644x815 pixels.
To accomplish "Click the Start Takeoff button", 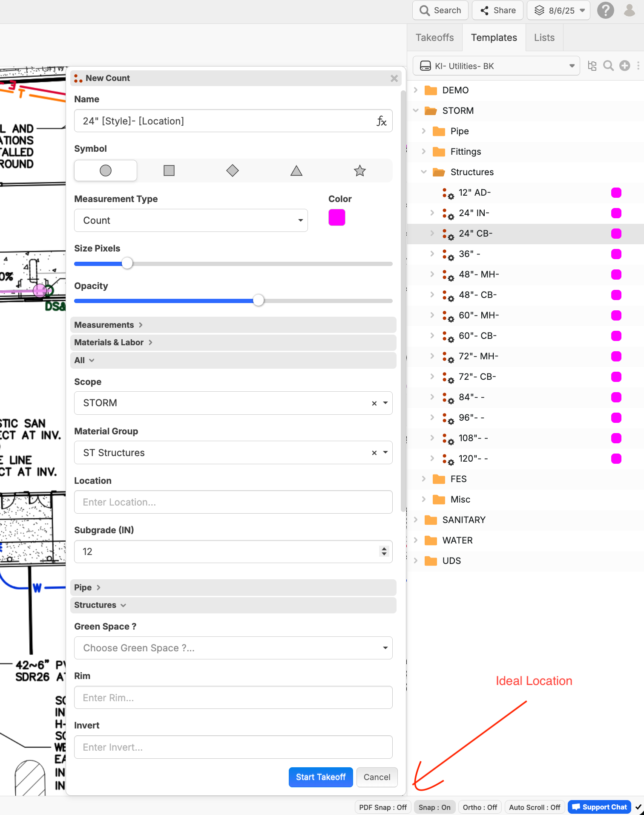I will tap(320, 777).
